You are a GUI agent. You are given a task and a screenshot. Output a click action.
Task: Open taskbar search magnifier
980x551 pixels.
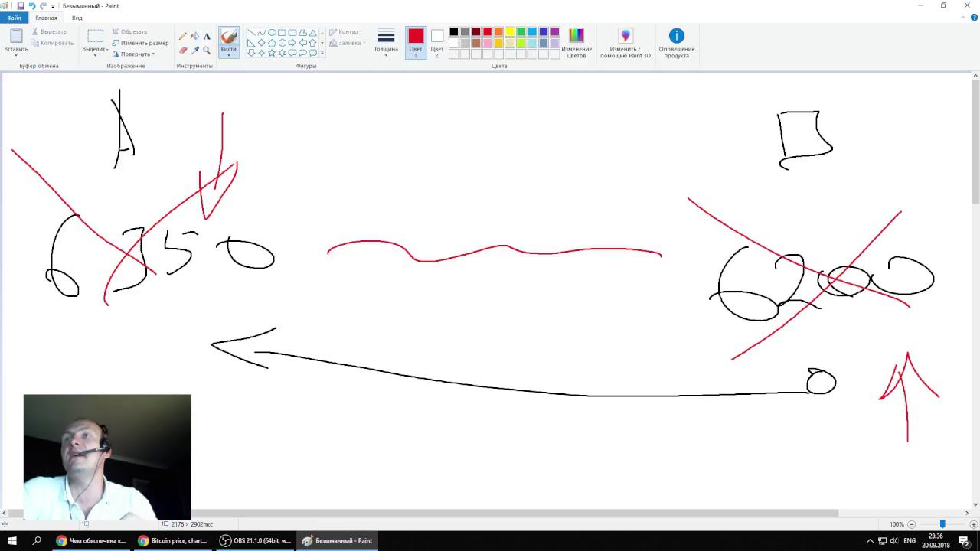(x=37, y=540)
